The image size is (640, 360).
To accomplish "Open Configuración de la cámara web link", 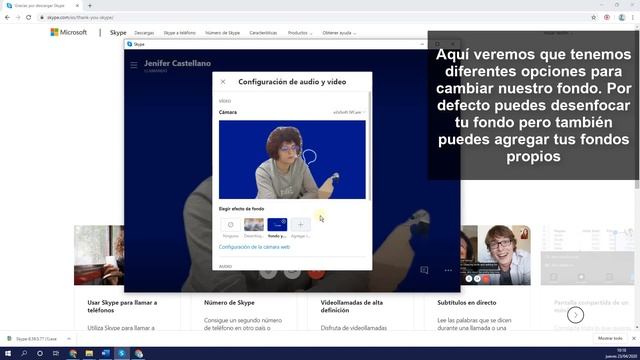I will [254, 247].
